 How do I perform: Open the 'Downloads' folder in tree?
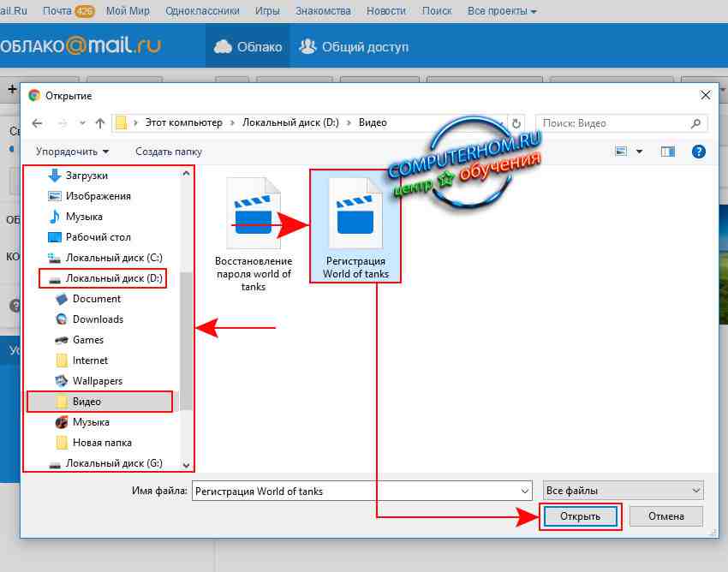pyautogui.click(x=98, y=319)
